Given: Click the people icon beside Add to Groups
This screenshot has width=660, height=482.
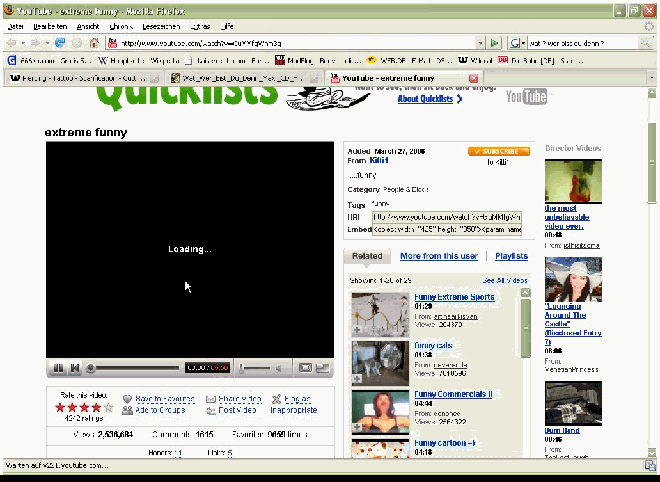Looking at the screenshot, I should pyautogui.click(x=128, y=410).
